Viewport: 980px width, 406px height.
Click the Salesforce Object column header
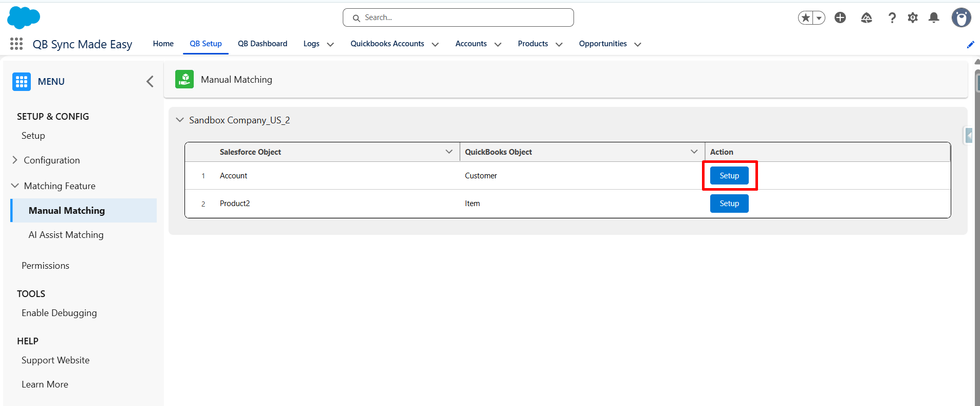tap(250, 152)
